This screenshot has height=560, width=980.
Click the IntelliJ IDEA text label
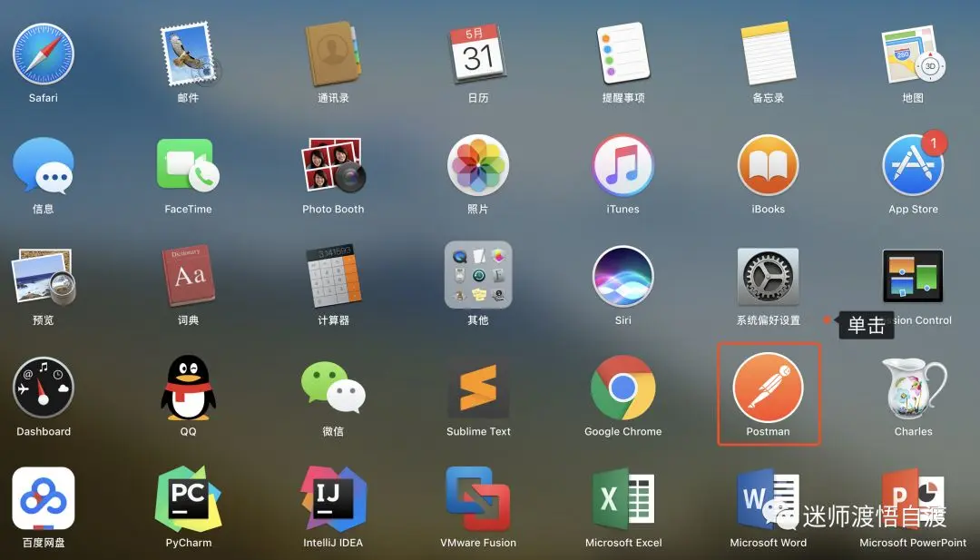(333, 543)
